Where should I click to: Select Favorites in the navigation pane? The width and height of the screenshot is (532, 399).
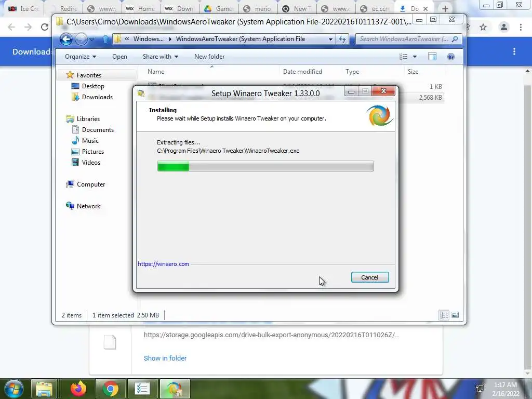point(89,75)
